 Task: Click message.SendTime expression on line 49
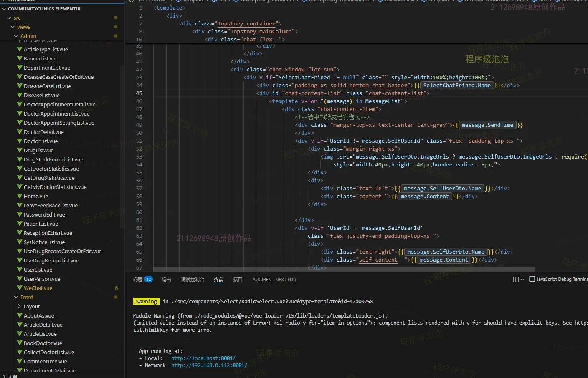[x=487, y=125]
